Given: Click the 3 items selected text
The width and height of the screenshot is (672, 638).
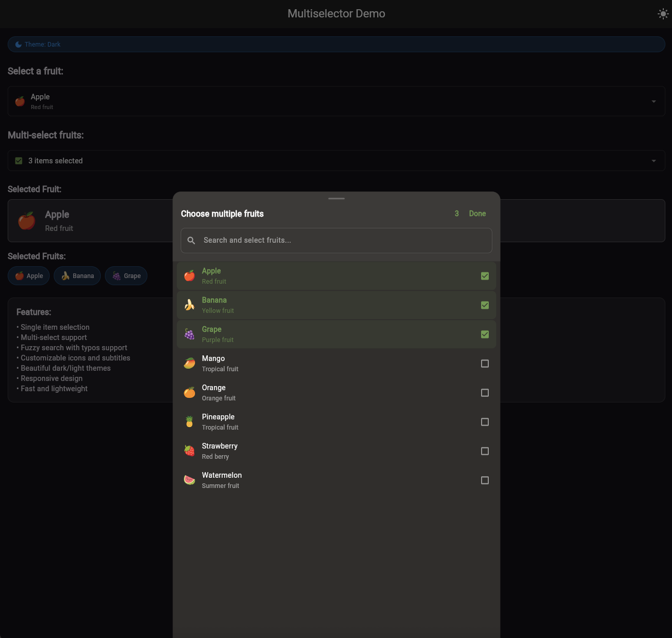Looking at the screenshot, I should click(x=55, y=161).
